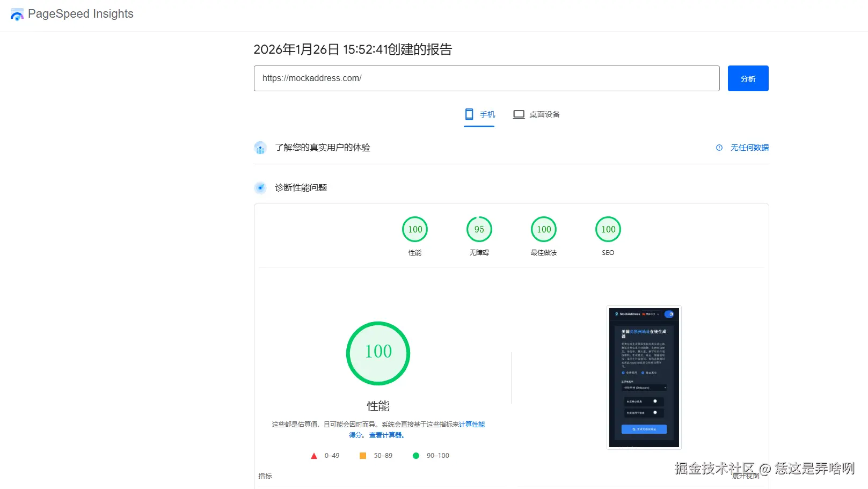The height and width of the screenshot is (489, 868).
Task: Click the 无障碍 score gauge showing 95
Action: coord(479,229)
